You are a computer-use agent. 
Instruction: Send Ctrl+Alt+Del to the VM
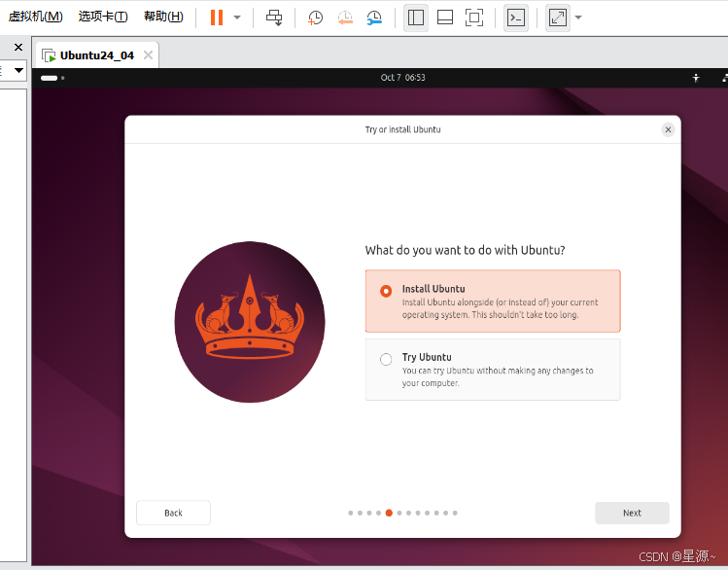click(274, 18)
